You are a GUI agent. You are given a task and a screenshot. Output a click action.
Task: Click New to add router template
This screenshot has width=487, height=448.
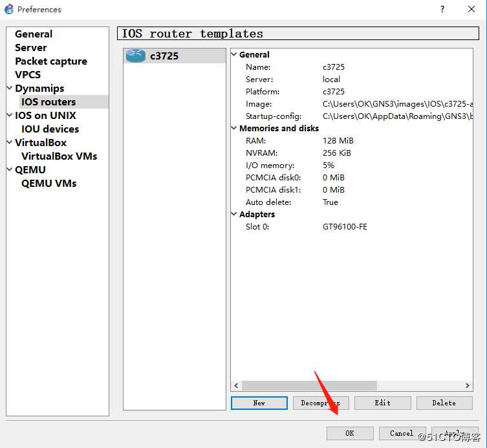pos(259,403)
